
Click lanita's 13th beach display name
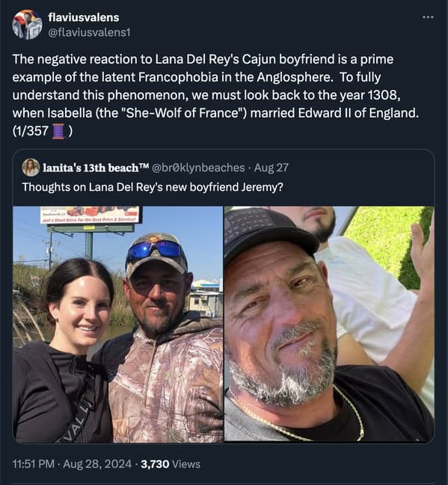pos(96,168)
